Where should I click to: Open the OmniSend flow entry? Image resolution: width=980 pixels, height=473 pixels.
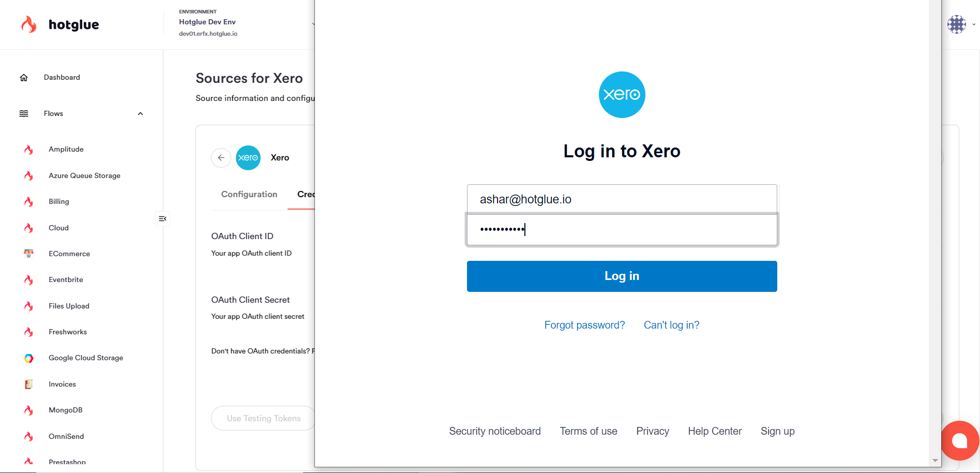pos(66,437)
